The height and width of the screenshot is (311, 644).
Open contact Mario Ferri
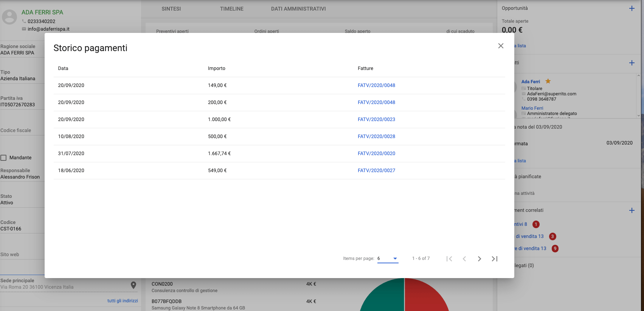tap(532, 108)
